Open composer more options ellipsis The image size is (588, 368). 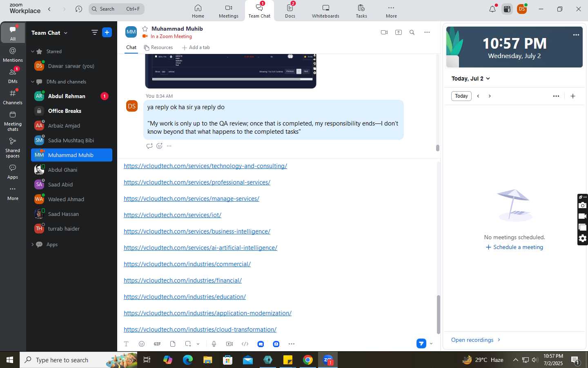pos(292,344)
